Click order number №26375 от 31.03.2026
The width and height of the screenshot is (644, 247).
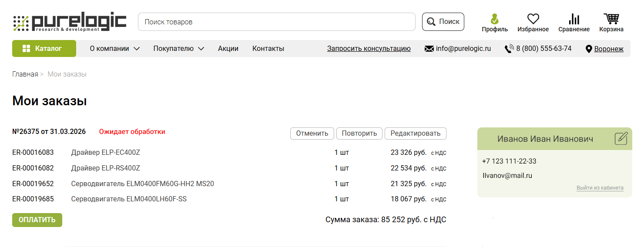coord(49,131)
